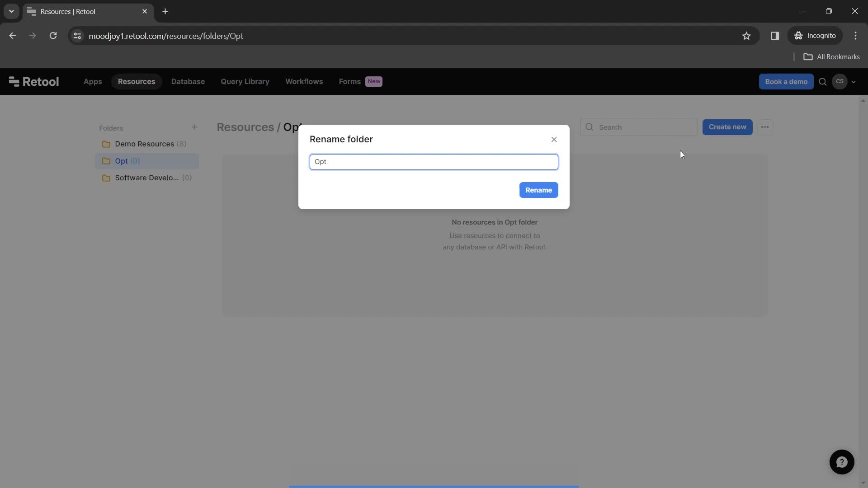The image size is (868, 488).
Task: Click the Rename confirmation button
Action: (x=538, y=189)
